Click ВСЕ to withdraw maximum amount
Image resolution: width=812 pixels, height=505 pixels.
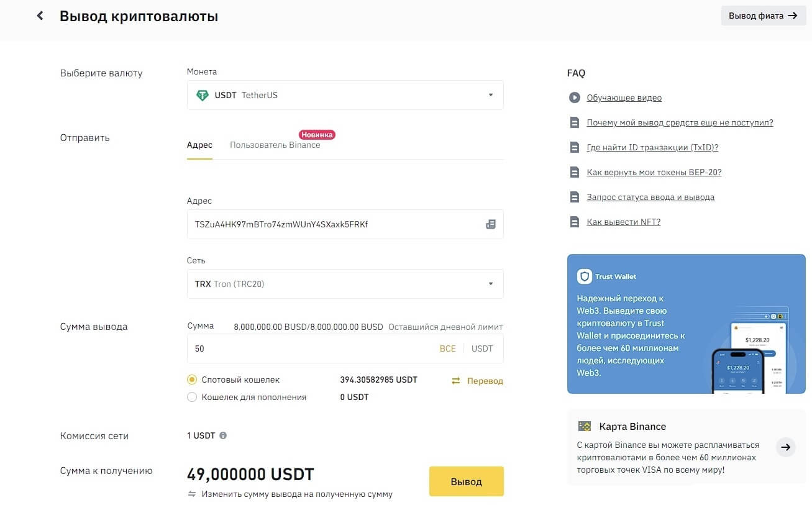[447, 348]
